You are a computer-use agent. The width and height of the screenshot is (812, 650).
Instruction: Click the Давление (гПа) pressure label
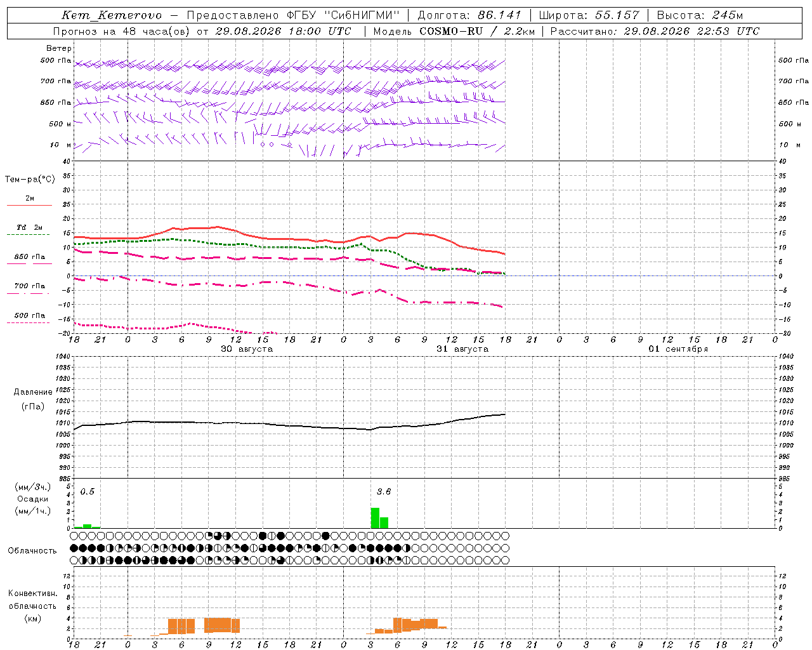click(x=33, y=399)
